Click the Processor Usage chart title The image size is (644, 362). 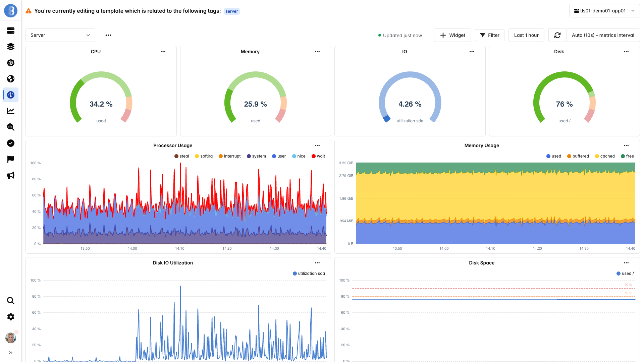(173, 145)
